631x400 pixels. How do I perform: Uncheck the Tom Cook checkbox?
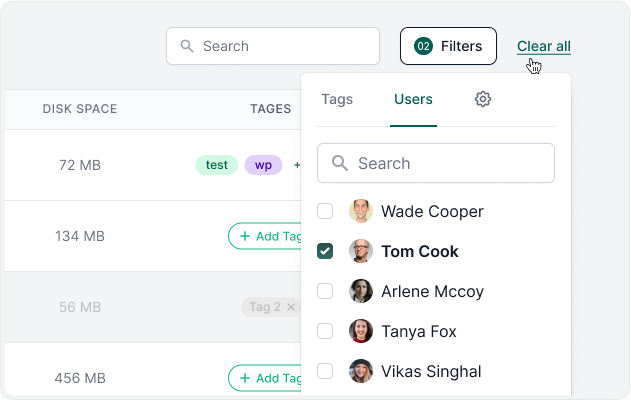[x=325, y=252]
